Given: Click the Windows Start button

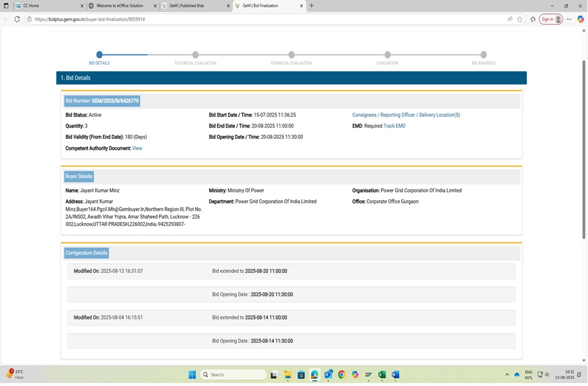Looking at the screenshot, I should coord(192,375).
